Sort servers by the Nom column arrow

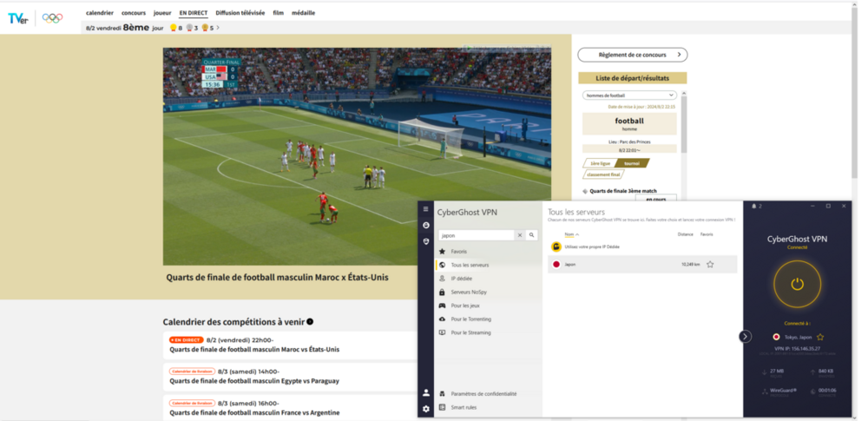[x=577, y=235]
